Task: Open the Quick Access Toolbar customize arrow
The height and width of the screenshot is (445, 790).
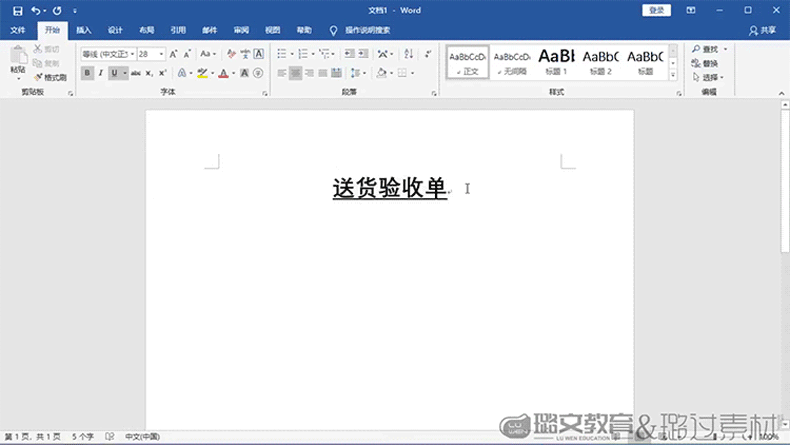Action: click(75, 11)
